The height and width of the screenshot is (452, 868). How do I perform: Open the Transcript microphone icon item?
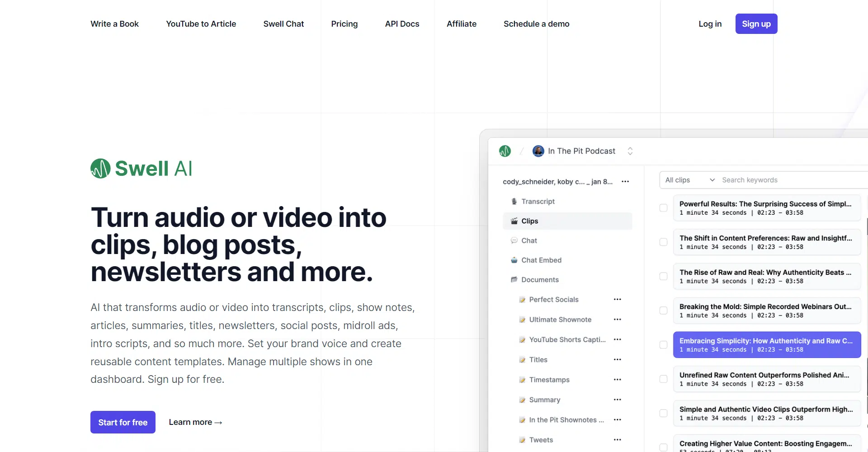coord(514,202)
